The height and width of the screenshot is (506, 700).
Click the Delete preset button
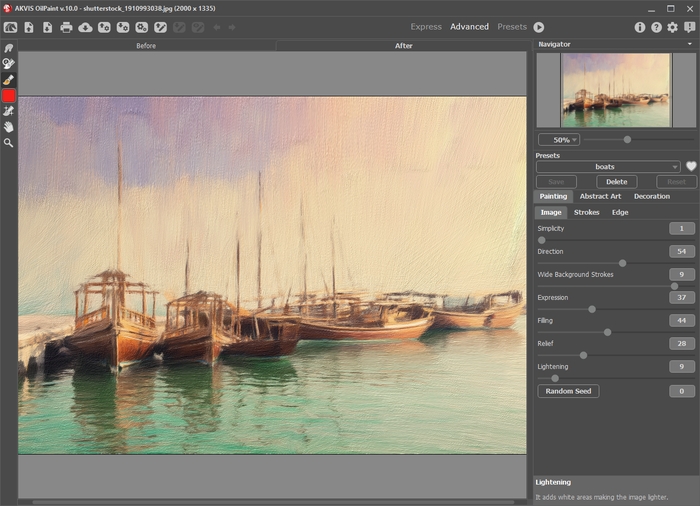click(617, 182)
